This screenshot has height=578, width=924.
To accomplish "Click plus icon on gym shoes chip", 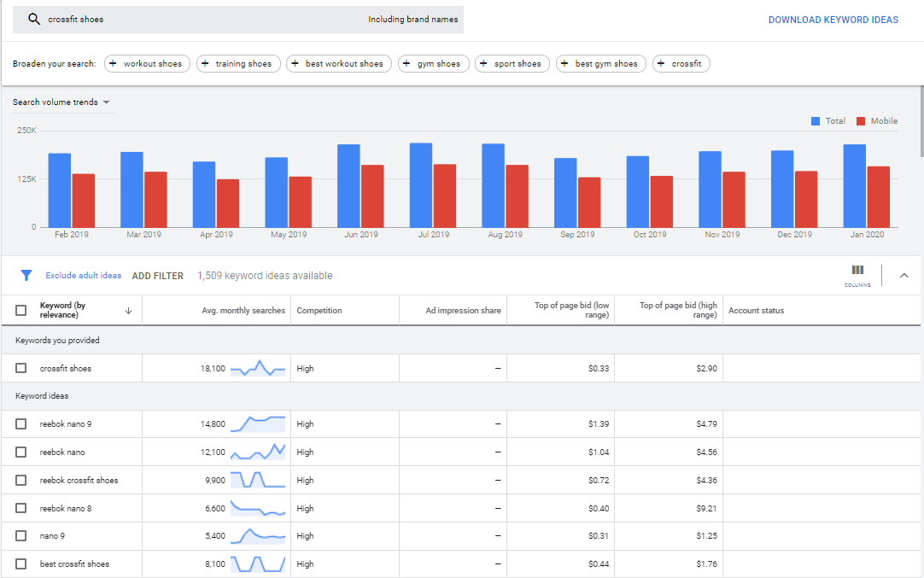I will click(406, 64).
